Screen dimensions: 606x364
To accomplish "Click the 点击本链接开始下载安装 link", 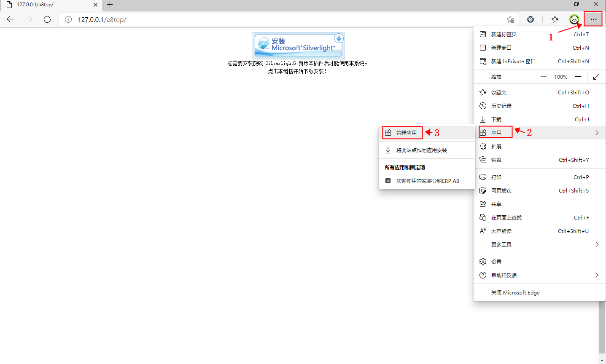I will click(x=297, y=71).
